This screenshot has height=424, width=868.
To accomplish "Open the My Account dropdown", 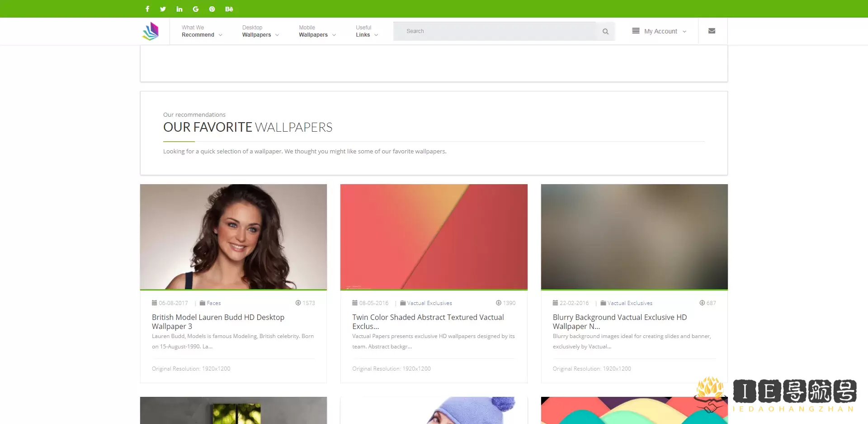I will pos(660,31).
